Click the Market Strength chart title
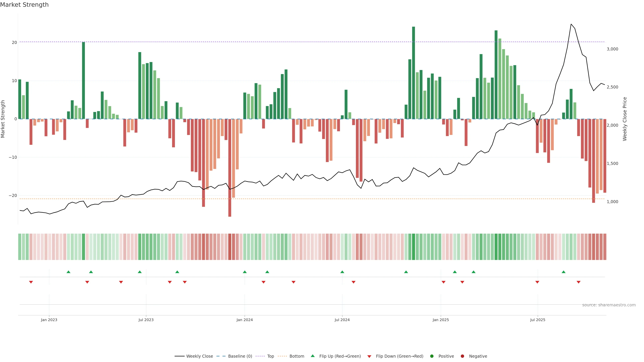 24,5
